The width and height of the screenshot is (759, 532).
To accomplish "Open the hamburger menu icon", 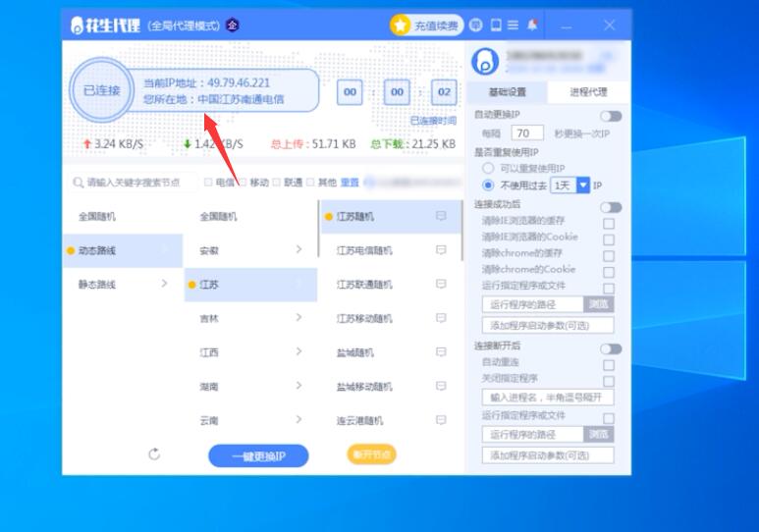I will (513, 25).
